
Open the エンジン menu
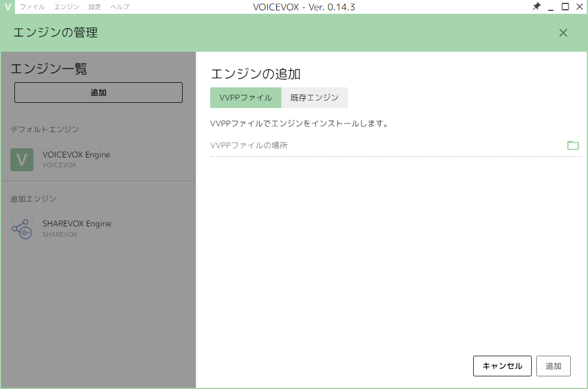67,7
